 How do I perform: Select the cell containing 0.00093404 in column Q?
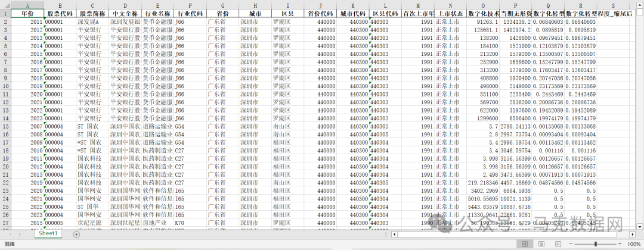[548, 135]
